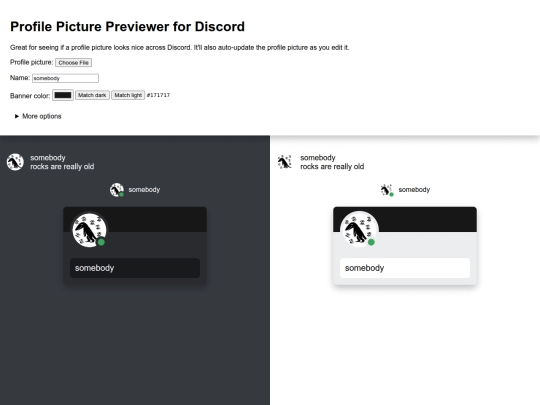Click the #171717 hex color value
The image size is (540, 405).
tap(158, 95)
